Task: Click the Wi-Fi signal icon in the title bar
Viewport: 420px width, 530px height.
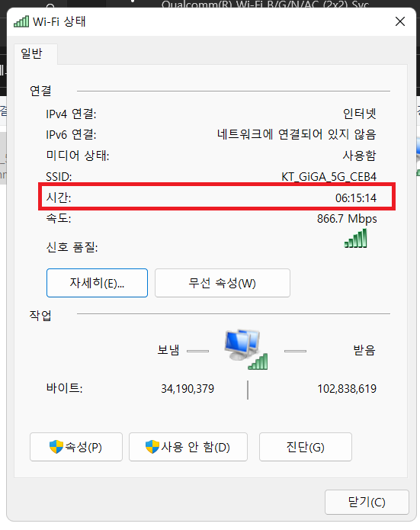Action: tap(21, 21)
